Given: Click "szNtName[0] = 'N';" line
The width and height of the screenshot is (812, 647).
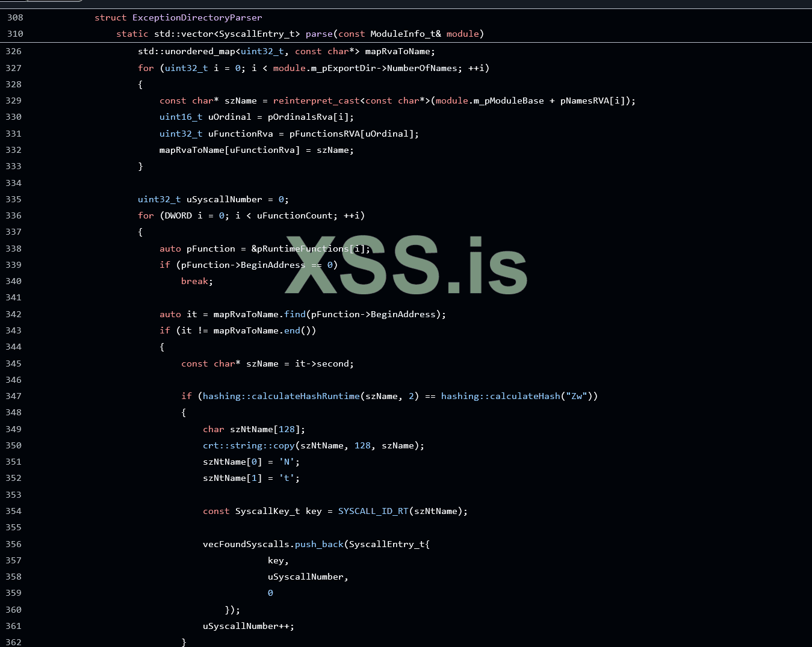Looking at the screenshot, I should [251, 462].
